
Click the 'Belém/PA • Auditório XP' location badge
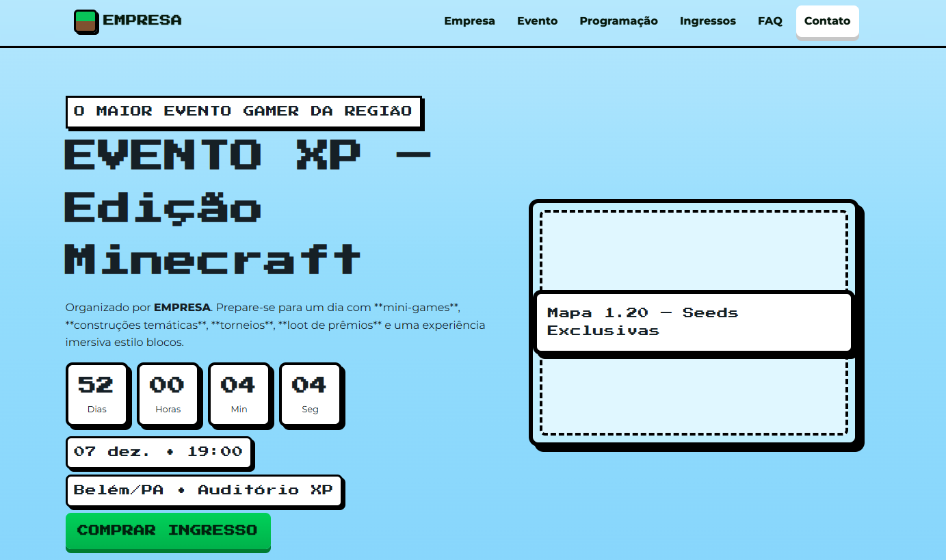[x=203, y=490]
